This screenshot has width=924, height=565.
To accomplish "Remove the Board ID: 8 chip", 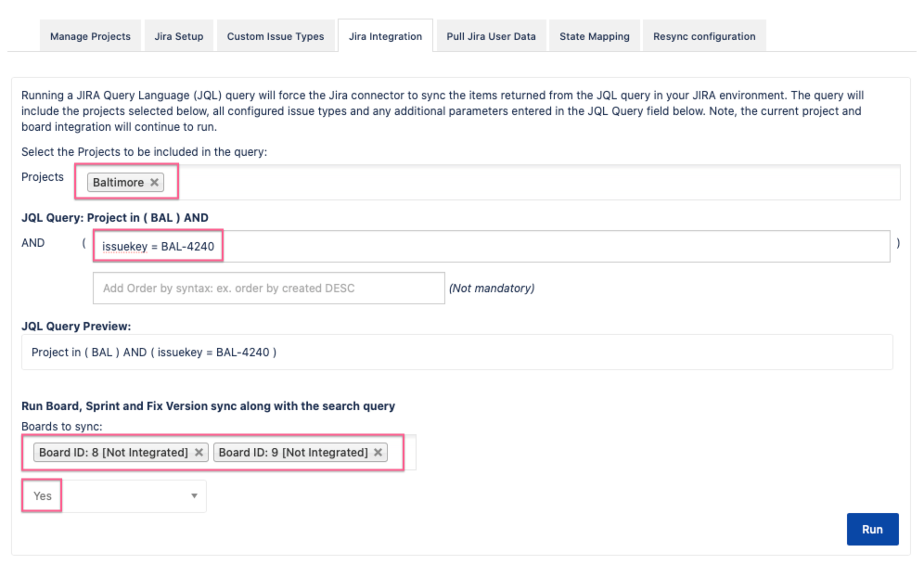I will [x=199, y=452].
